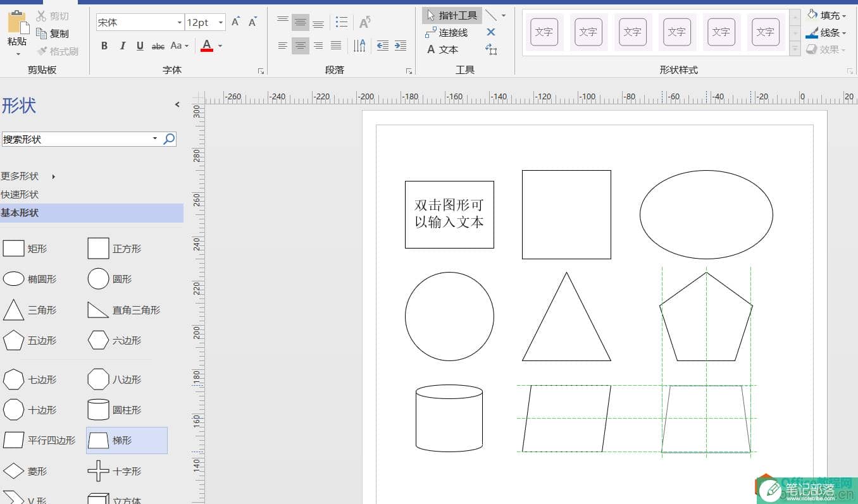Open the search shapes dropdown arrow
858x504 pixels.
155,139
